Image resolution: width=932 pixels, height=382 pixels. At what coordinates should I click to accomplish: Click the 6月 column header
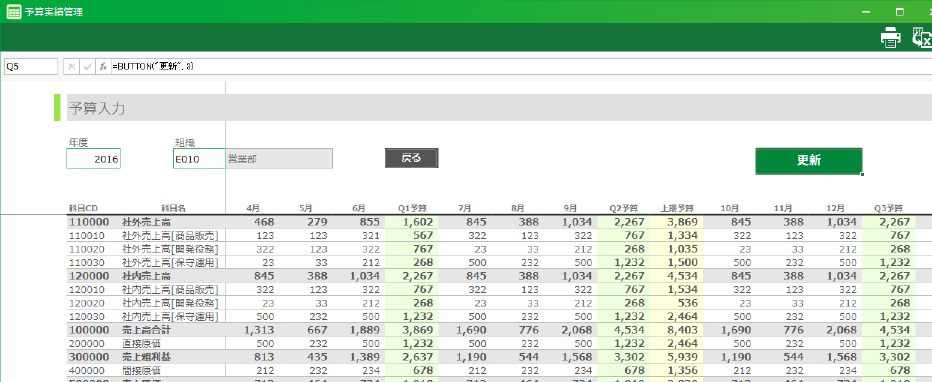tap(358, 209)
